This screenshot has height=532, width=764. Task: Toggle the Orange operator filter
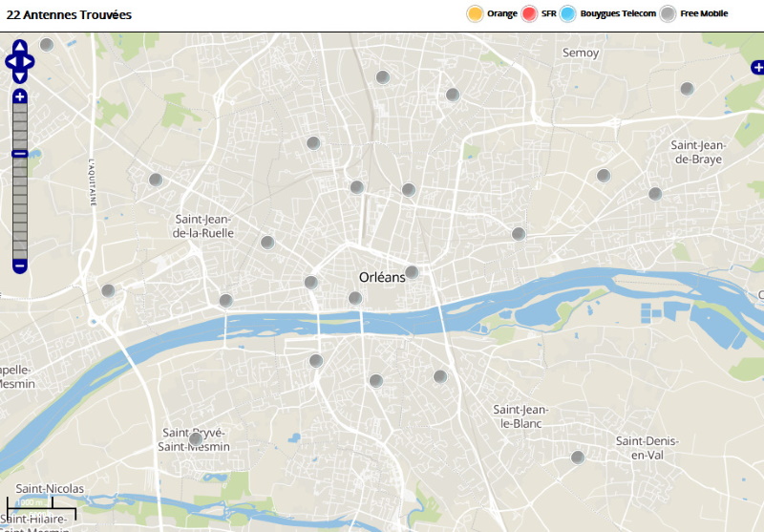click(474, 13)
